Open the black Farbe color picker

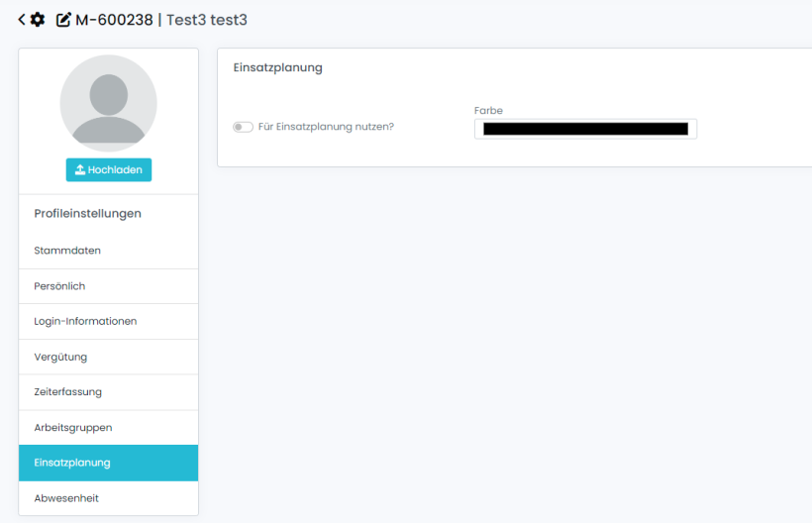click(585, 129)
